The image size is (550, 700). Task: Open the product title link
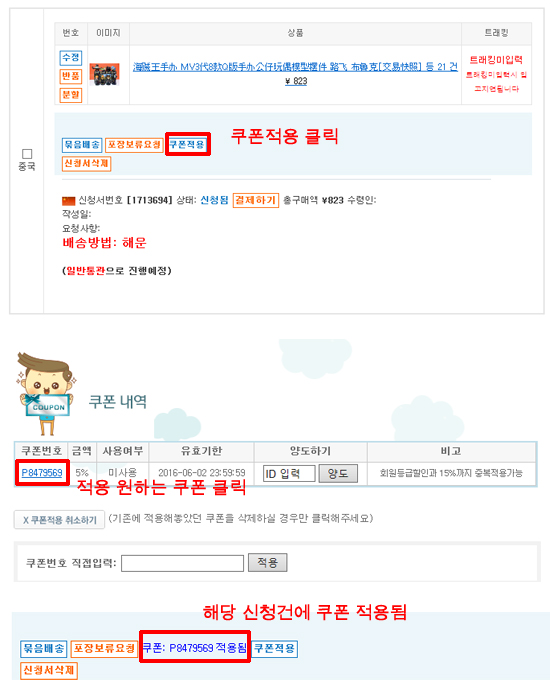pyautogui.click(x=295, y=67)
